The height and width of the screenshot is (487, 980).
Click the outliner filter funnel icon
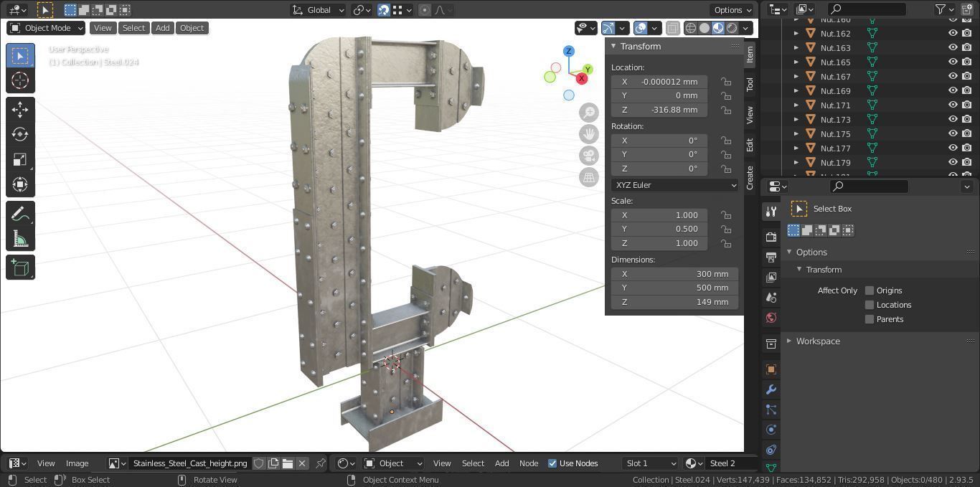click(x=940, y=9)
